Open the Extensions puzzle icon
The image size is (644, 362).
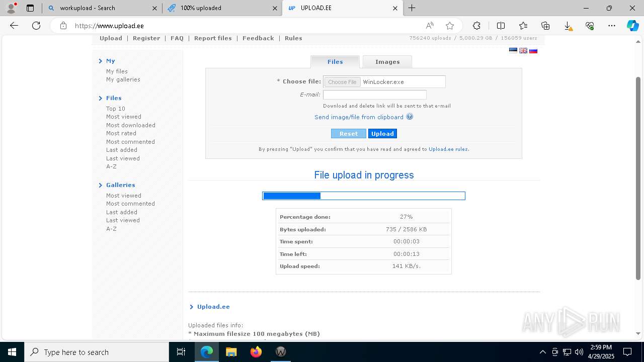(x=476, y=26)
